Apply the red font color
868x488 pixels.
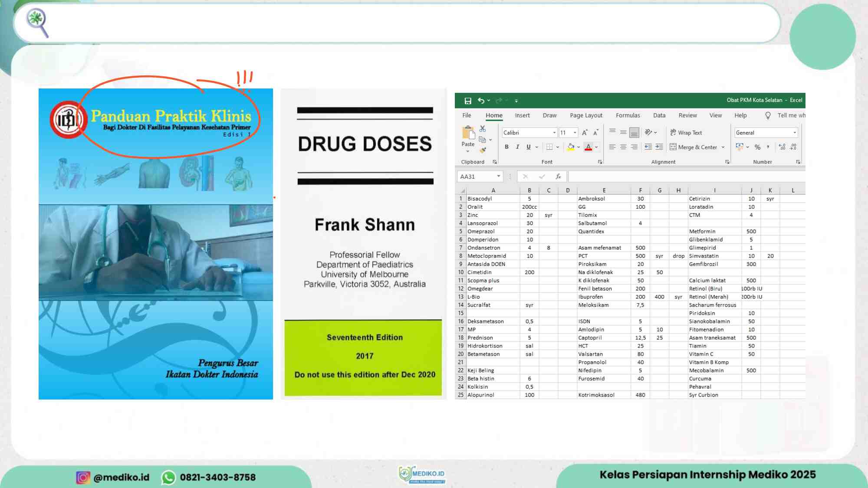click(588, 147)
